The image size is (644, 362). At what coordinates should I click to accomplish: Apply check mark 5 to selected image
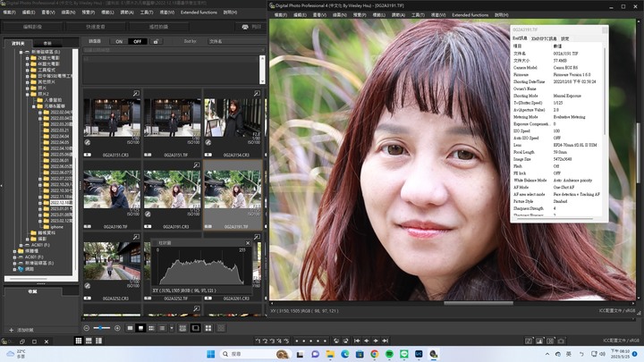tap(286, 341)
